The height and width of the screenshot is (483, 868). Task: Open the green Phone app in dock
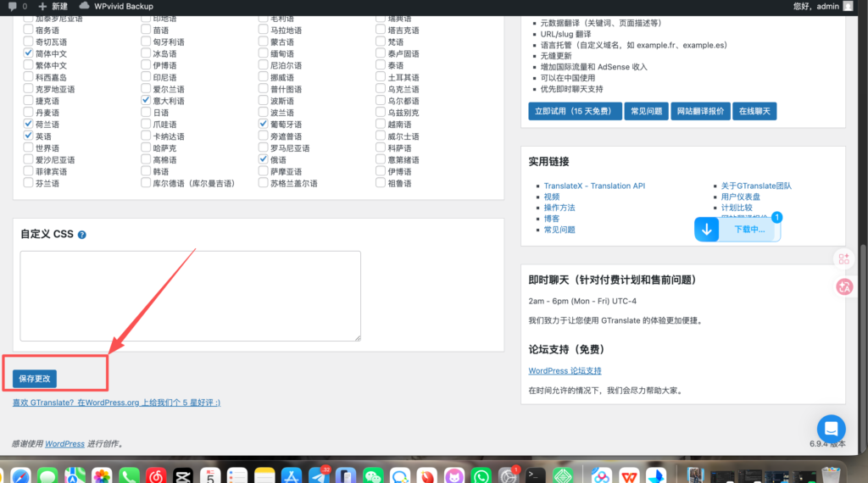[x=129, y=476]
